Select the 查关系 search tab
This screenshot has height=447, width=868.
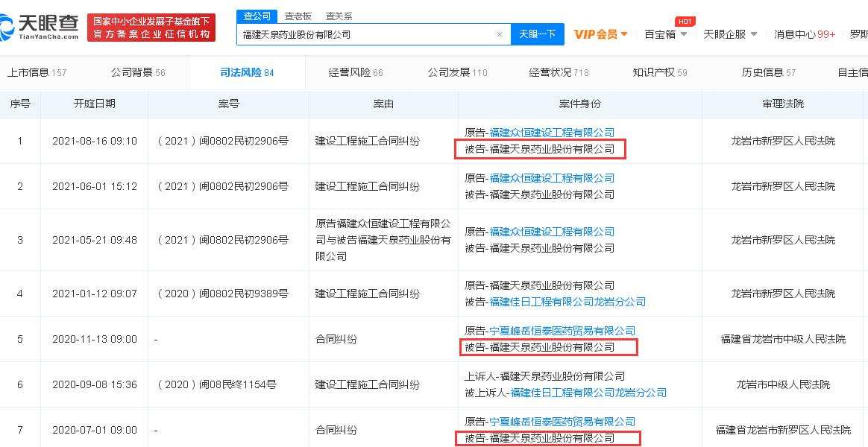[x=339, y=16]
